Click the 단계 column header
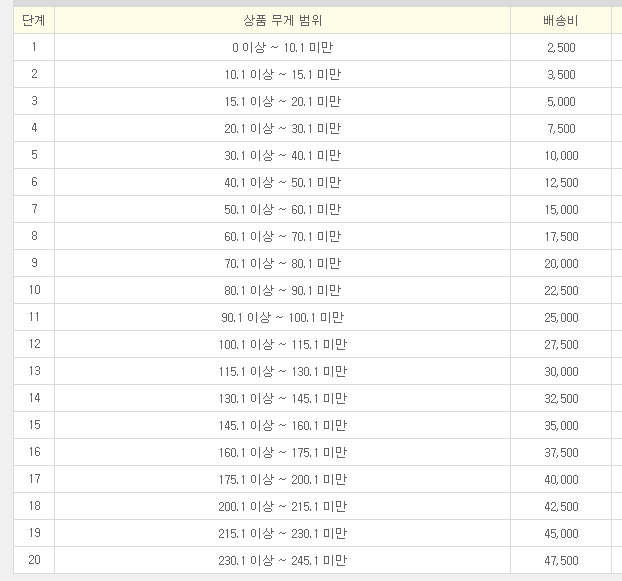The width and height of the screenshot is (622, 581). tap(34, 20)
